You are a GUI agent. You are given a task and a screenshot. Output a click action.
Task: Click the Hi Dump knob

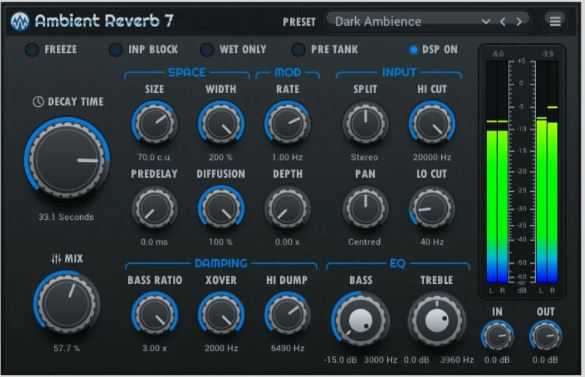[x=287, y=314]
